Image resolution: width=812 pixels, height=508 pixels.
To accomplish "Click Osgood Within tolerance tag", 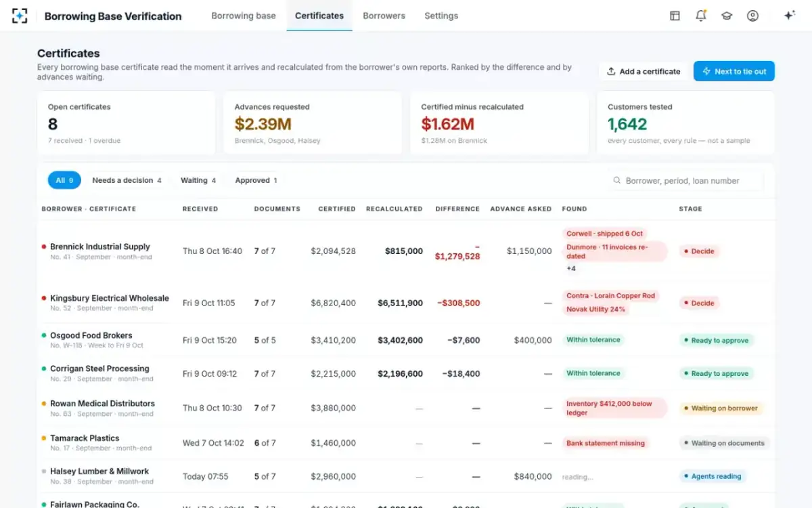I will point(593,340).
